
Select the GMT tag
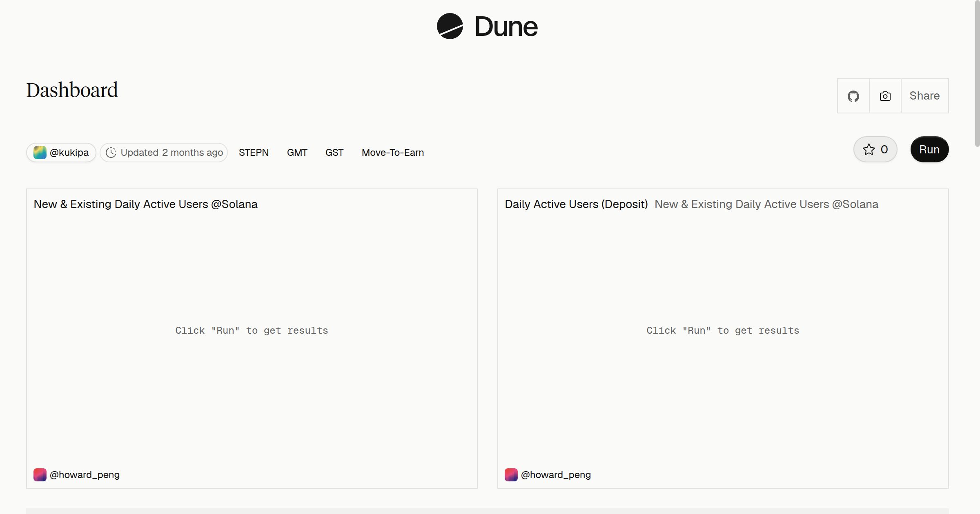pos(297,153)
